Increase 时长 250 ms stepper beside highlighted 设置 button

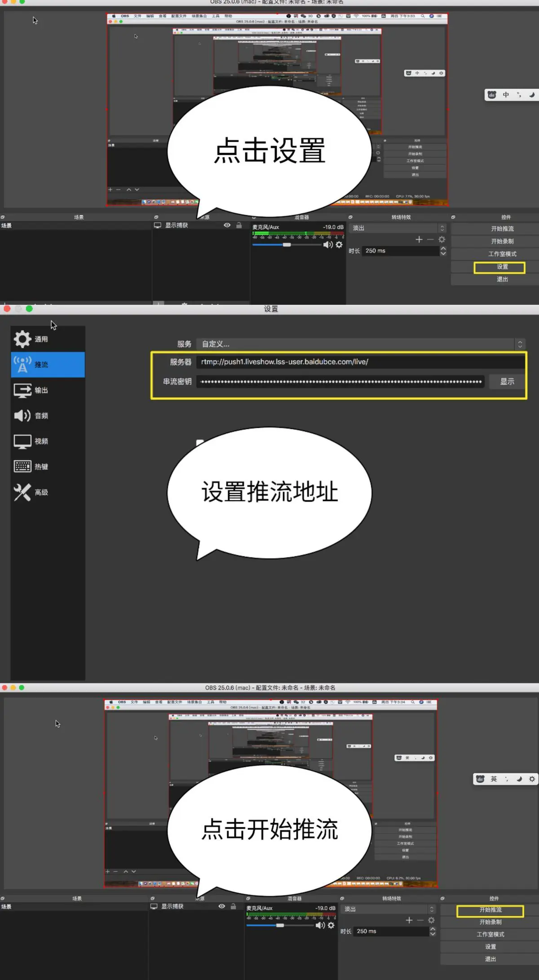[443, 248]
